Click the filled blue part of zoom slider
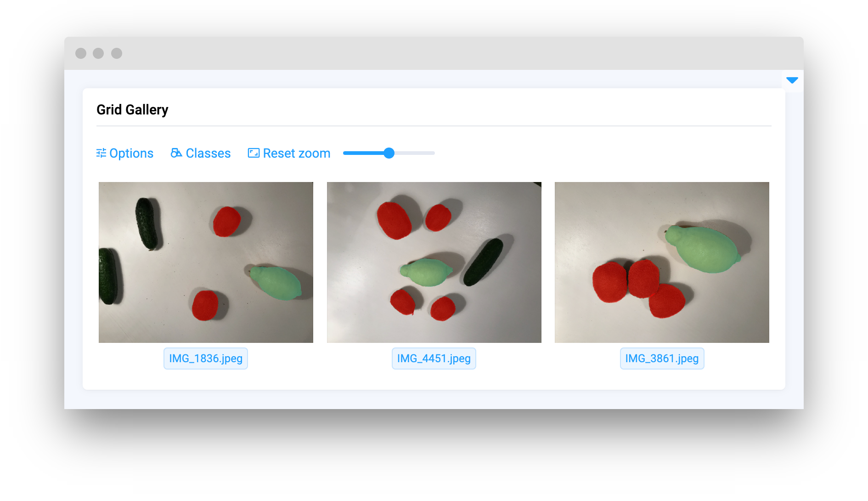This screenshot has height=501, width=868. point(363,153)
